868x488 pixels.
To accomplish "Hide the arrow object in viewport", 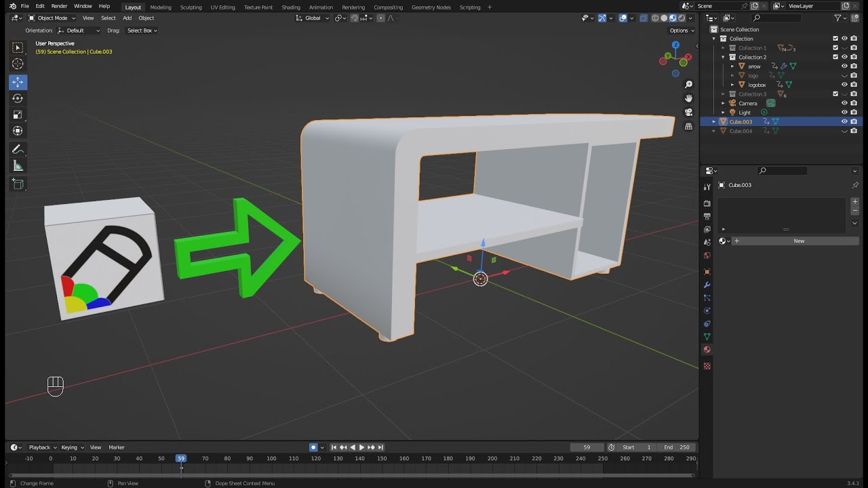I will coord(844,66).
